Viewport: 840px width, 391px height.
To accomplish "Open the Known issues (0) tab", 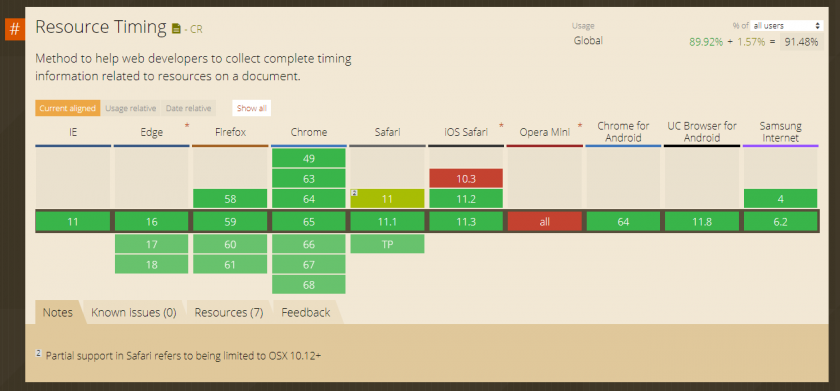I will point(134,313).
